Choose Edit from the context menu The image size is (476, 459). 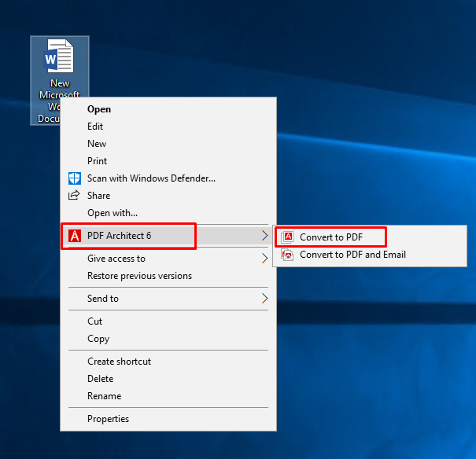(x=168, y=126)
